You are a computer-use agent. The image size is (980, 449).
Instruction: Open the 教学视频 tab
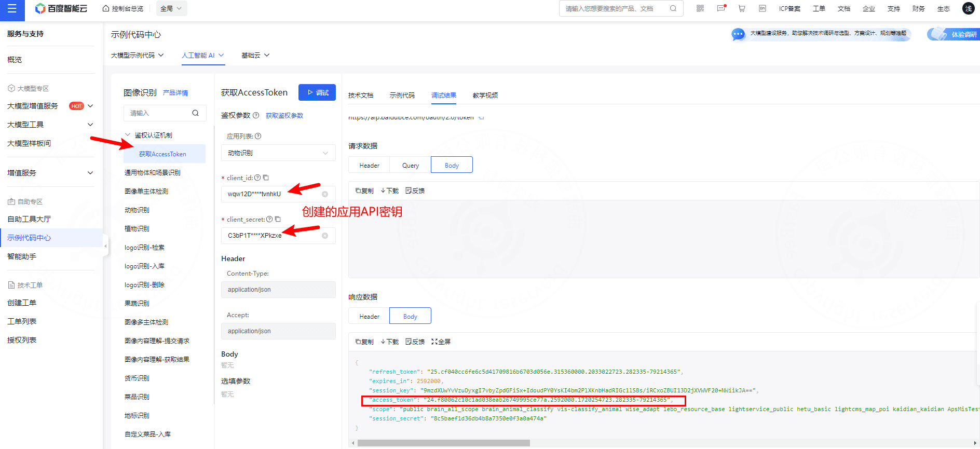point(485,95)
